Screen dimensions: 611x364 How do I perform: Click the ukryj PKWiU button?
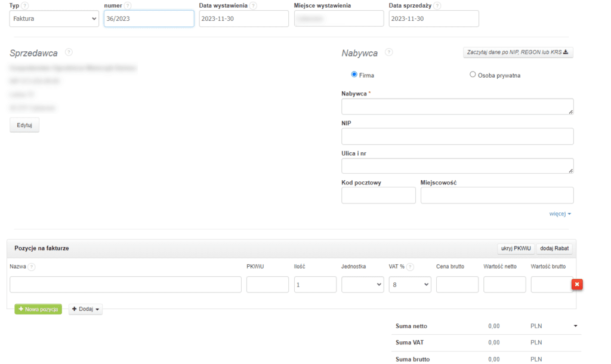coord(514,248)
